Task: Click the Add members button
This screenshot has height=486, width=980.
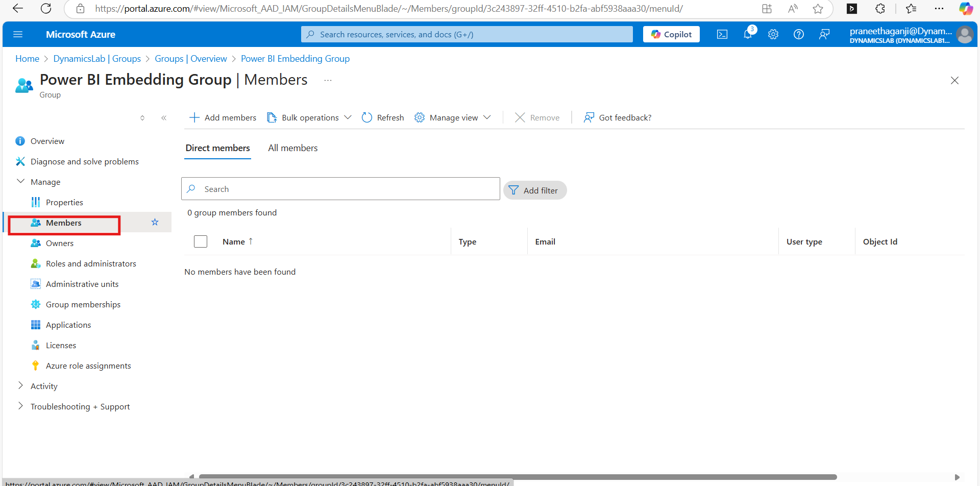Action: click(223, 117)
